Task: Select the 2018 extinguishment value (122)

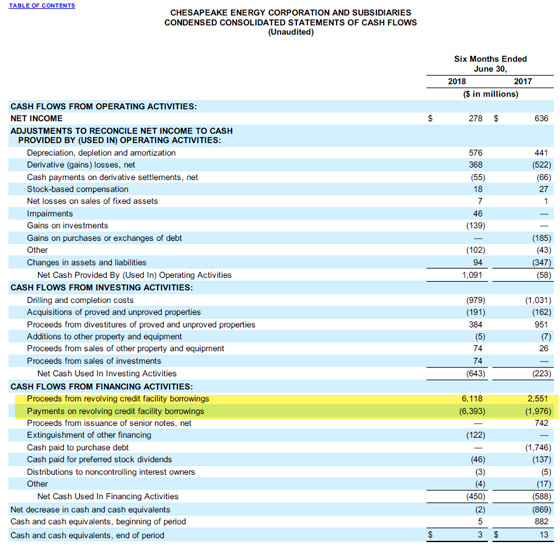Action: (x=476, y=435)
